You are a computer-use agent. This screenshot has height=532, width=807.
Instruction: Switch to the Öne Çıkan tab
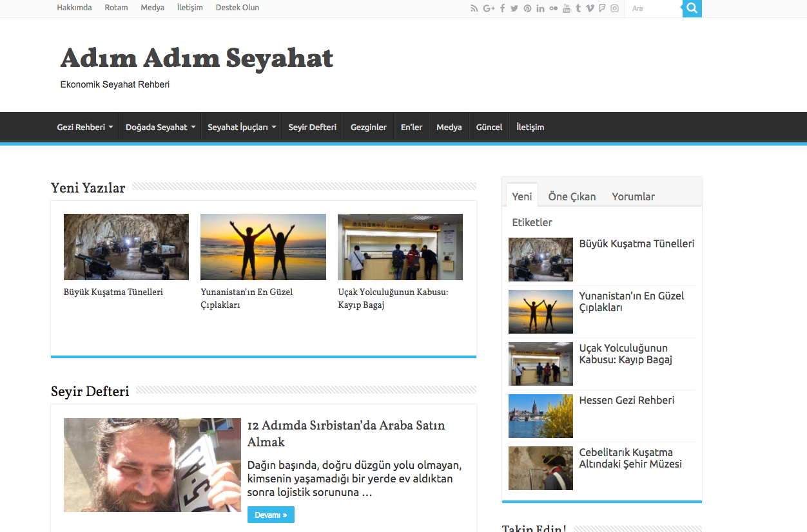[x=571, y=196]
